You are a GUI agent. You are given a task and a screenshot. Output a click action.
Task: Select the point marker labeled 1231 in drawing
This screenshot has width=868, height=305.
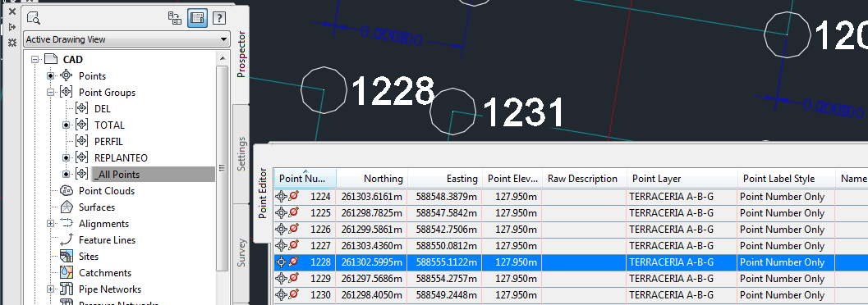(452, 111)
